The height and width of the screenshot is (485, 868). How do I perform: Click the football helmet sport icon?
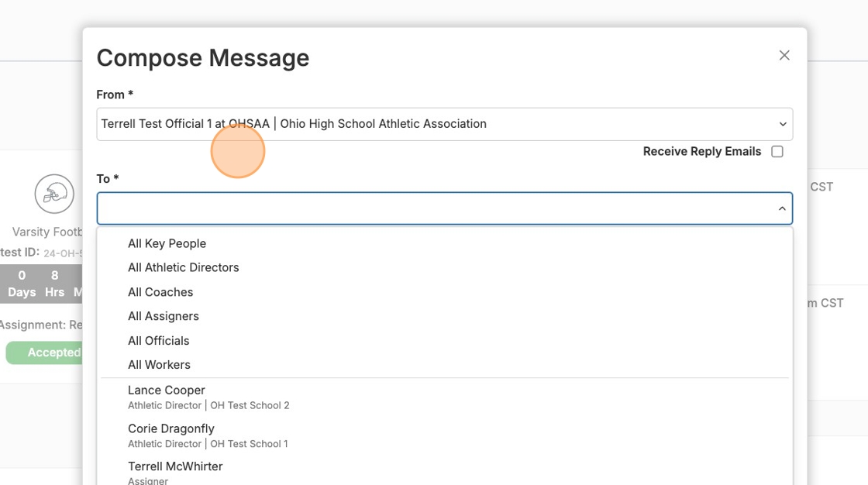pyautogui.click(x=54, y=194)
